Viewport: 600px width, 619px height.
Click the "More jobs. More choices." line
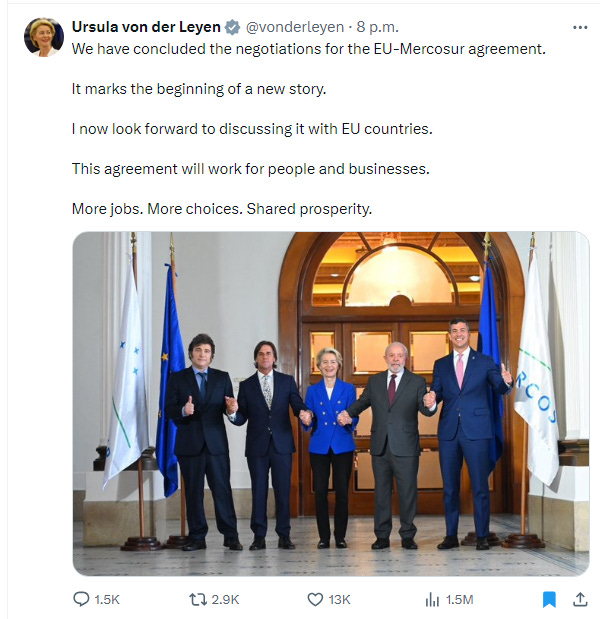tap(222, 209)
